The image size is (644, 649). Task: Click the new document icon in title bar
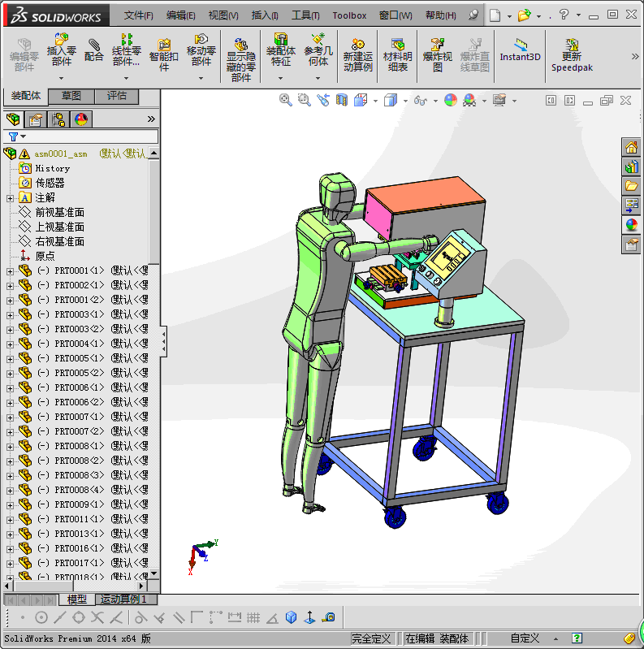tap(495, 15)
